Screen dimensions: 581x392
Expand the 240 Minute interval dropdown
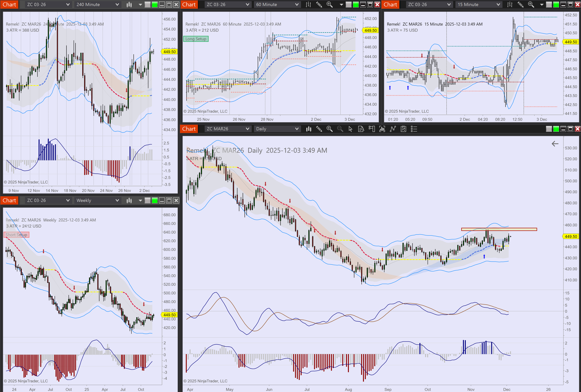click(97, 4)
